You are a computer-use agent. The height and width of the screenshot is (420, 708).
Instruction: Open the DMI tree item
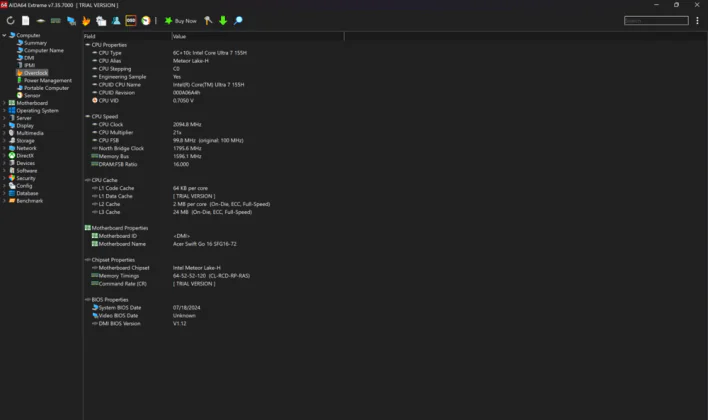(29, 58)
